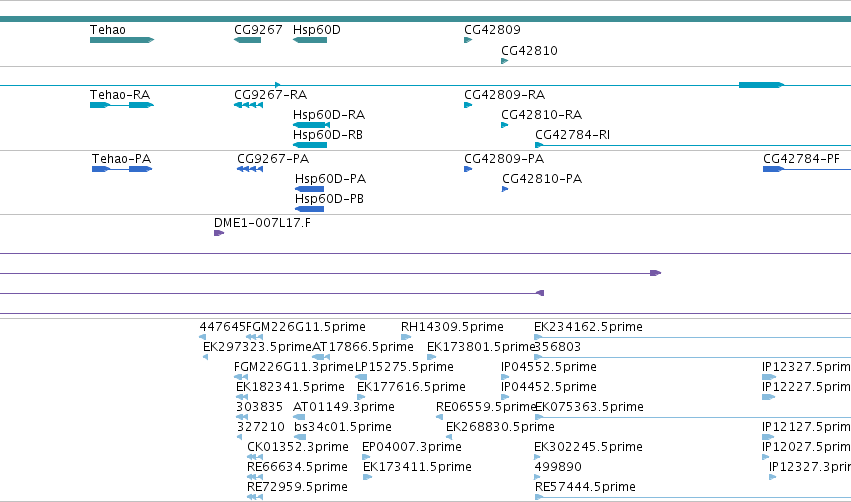The height and width of the screenshot is (502, 851).
Task: Click the IP12327.5prime EST glyph
Action: pyautogui.click(x=769, y=377)
